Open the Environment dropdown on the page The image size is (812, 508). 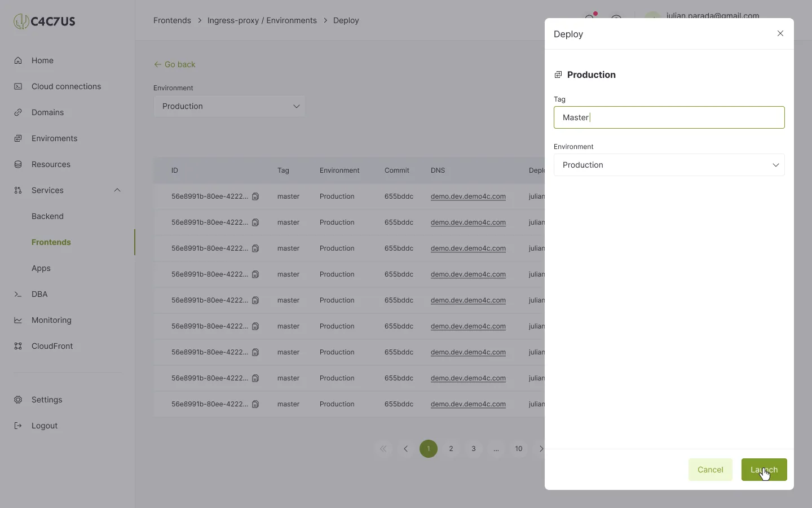230,106
